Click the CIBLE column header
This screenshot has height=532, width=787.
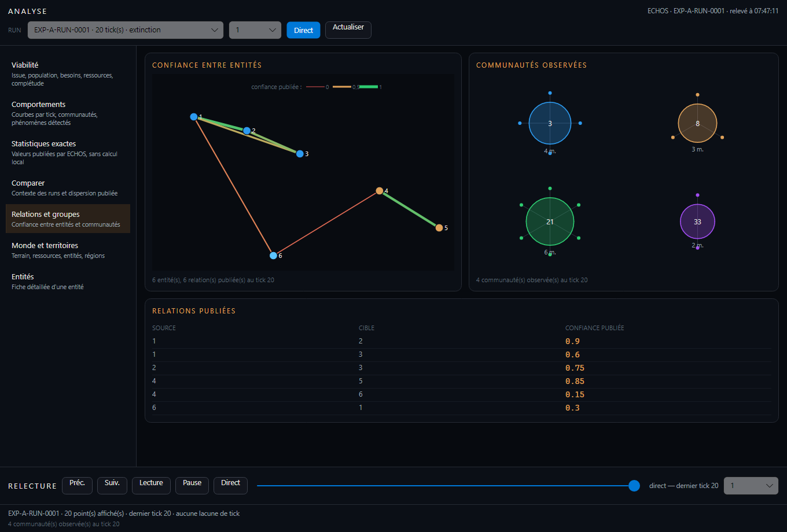click(366, 328)
